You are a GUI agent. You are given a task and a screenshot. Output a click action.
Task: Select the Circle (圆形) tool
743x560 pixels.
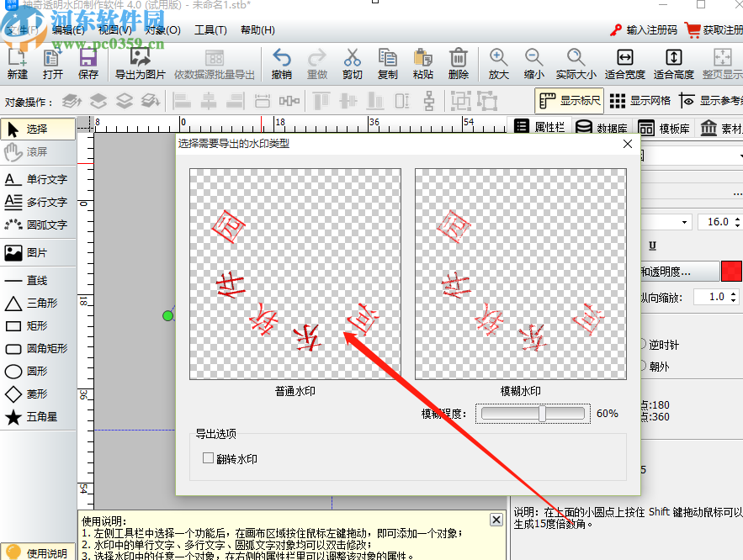coord(38,371)
